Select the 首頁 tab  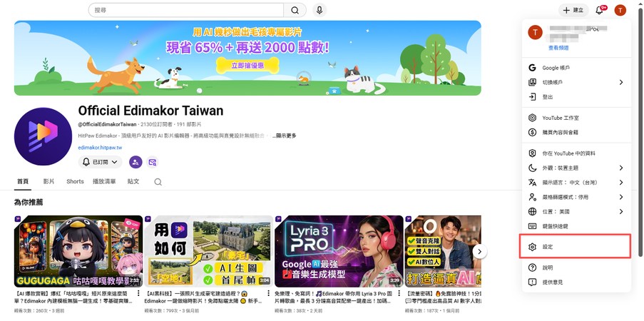[x=23, y=181]
